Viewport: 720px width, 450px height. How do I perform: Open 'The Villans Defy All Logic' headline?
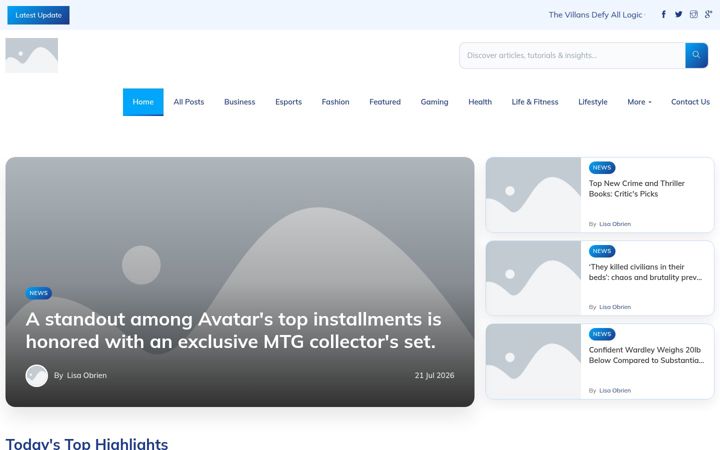(595, 15)
